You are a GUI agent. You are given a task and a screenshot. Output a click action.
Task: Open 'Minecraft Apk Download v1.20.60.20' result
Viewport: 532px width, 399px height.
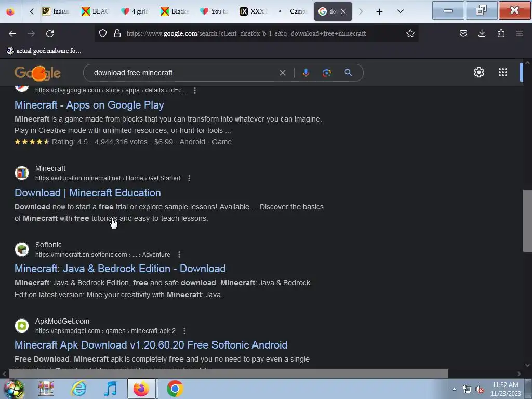(x=151, y=345)
